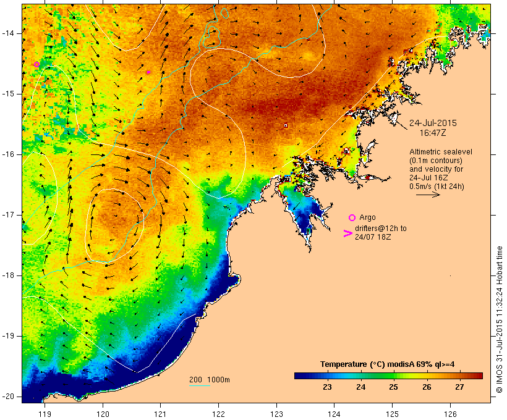The image size is (507, 420).
Task: Click the latitude axis label -19
Action: [x=7, y=336]
